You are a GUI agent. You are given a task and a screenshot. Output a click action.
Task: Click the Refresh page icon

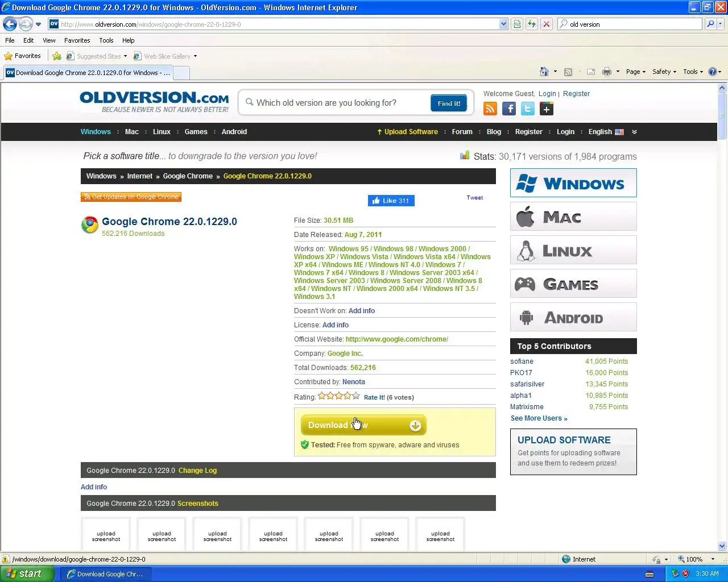coord(532,24)
